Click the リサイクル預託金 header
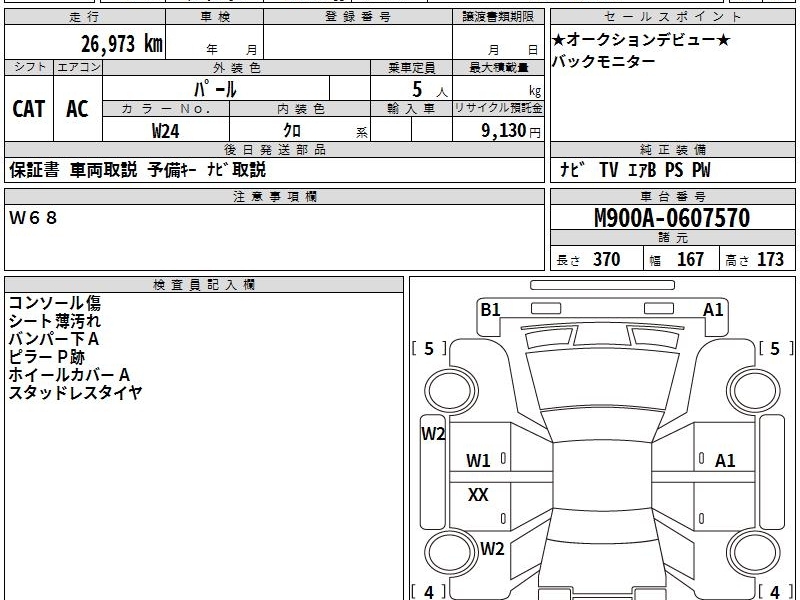This screenshot has height=600, width=800. [498, 108]
